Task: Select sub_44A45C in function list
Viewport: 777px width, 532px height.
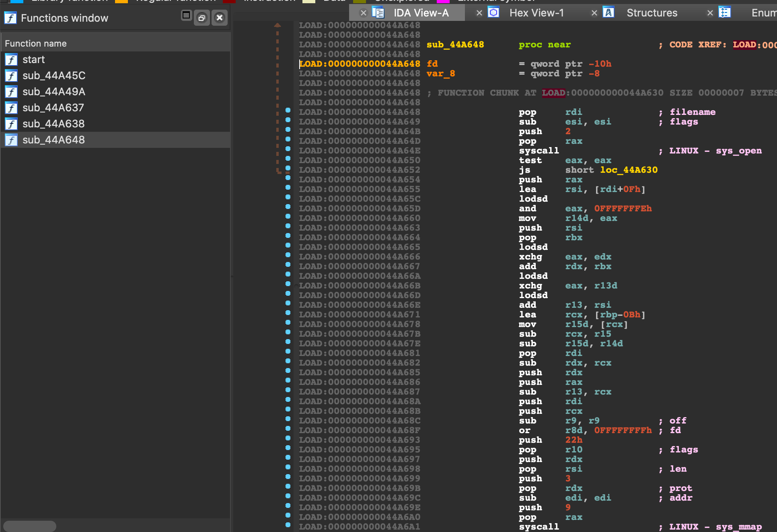Action: (54, 76)
